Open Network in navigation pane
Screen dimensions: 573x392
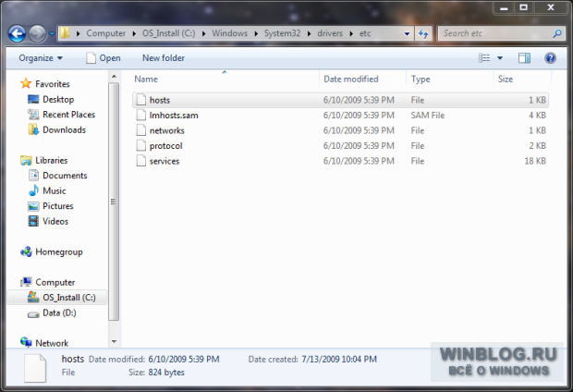tap(44, 343)
